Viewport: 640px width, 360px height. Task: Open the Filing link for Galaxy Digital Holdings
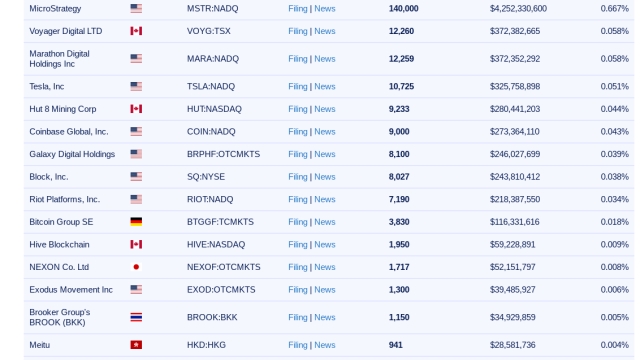(298, 154)
